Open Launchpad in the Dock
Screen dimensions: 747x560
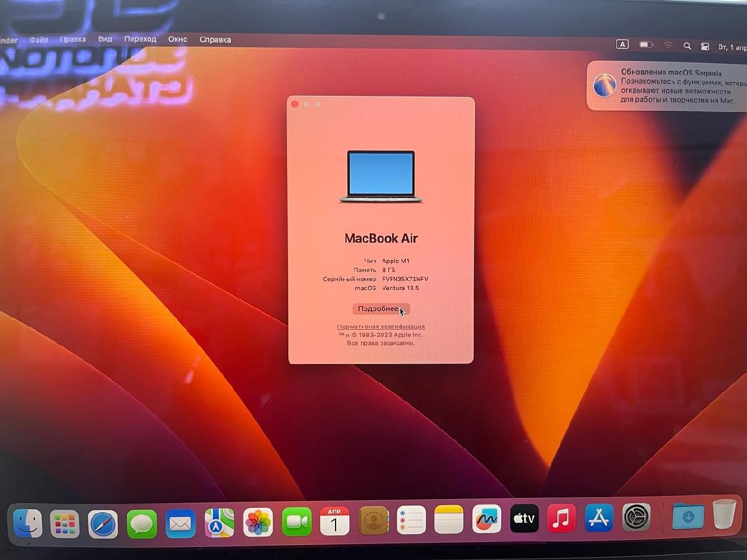point(65,524)
